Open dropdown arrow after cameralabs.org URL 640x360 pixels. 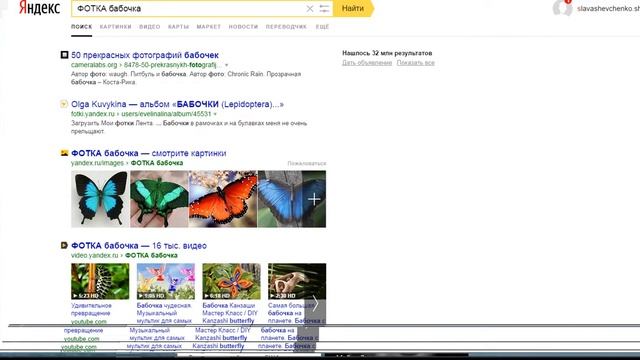coord(227,65)
